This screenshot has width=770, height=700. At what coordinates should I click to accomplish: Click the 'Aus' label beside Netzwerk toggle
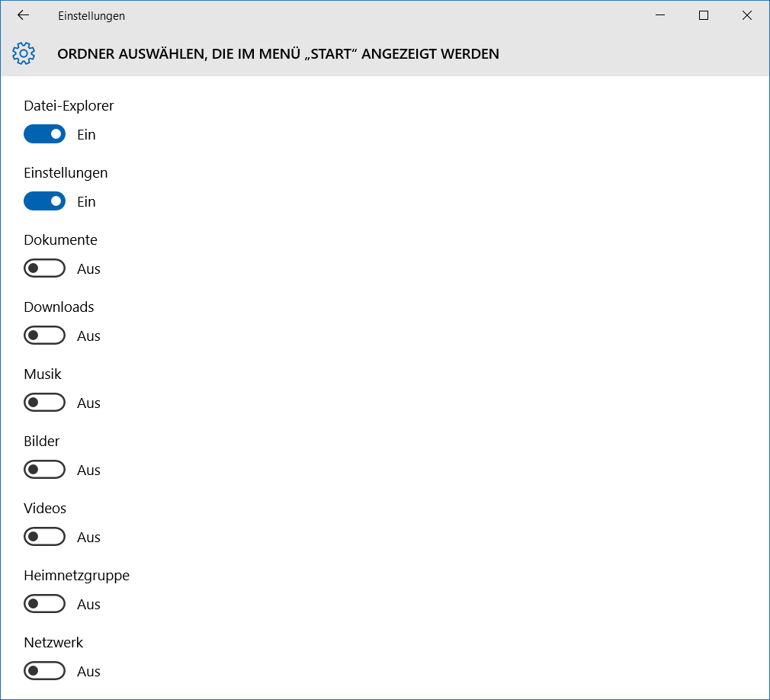coord(88,672)
